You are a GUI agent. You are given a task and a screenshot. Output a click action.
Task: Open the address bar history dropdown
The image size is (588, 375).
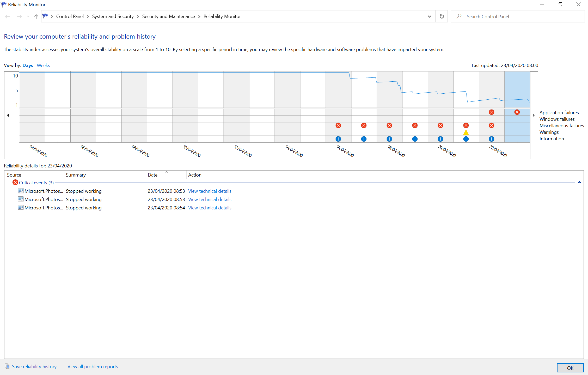coord(429,16)
